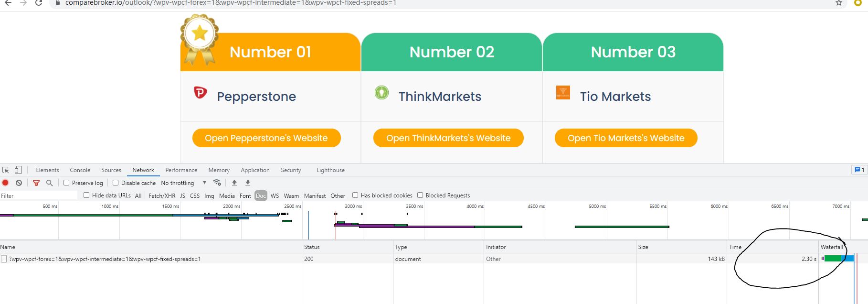Open the Lighthouse tab
This screenshot has width=868, height=304.
[330, 170]
